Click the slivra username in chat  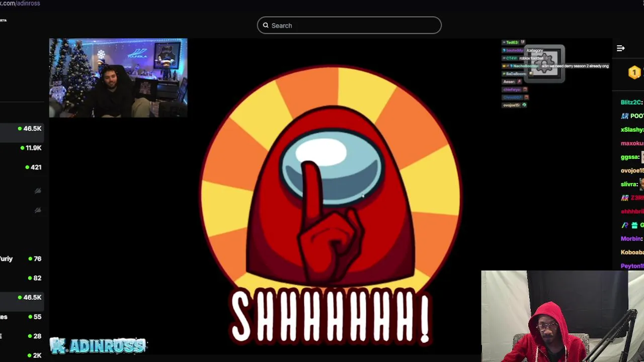click(629, 184)
